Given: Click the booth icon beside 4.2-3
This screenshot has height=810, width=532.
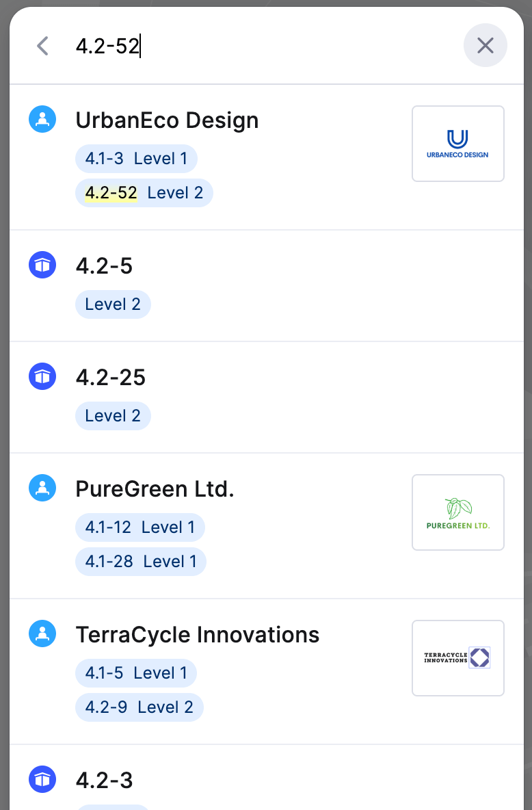Looking at the screenshot, I should tap(42, 779).
